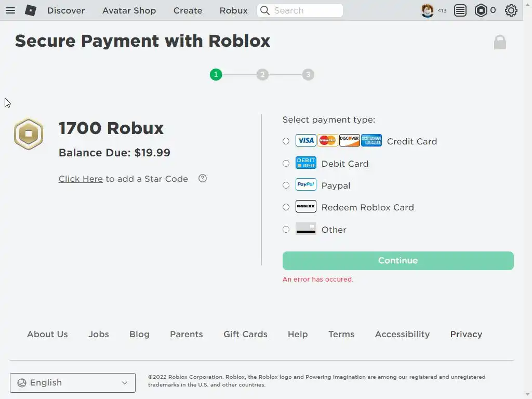Open the Gift Cards footer link
The image size is (532, 399).
(x=245, y=334)
